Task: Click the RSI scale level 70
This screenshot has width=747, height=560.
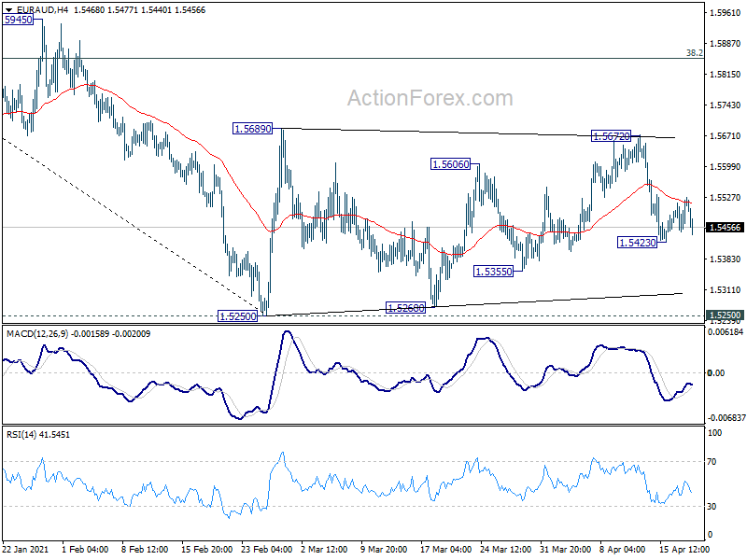Action: click(712, 461)
